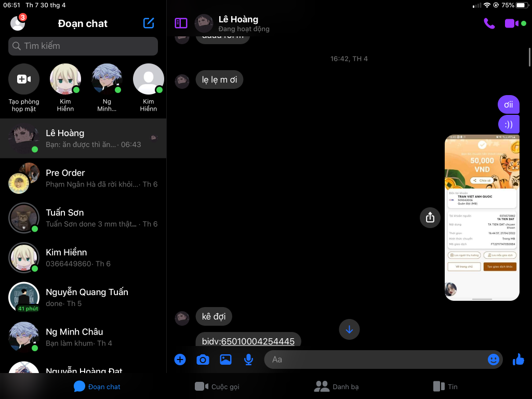Switch to the Cuộc gọi tab
Image resolution: width=532 pixels, height=399 pixels.
click(217, 387)
